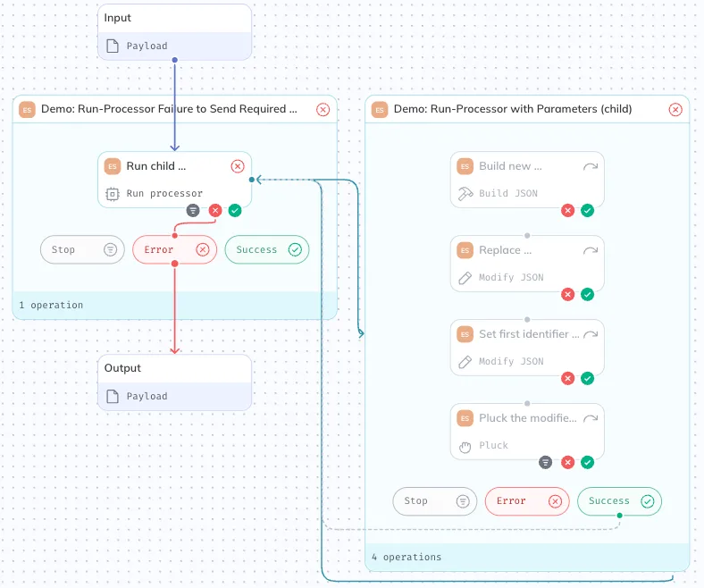This screenshot has width=704, height=588.
Task: Click the blue port right of Run child operation
Action: [x=252, y=180]
